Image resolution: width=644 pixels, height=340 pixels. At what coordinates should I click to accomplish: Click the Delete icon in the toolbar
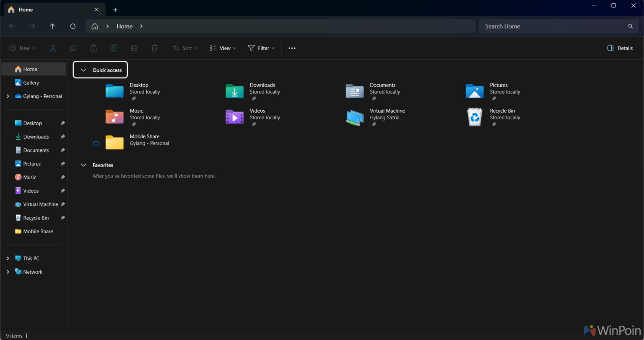coord(154,48)
